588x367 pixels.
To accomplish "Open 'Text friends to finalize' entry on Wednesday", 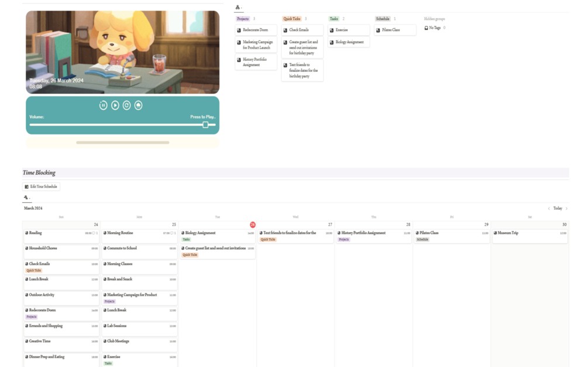I will tap(296, 236).
